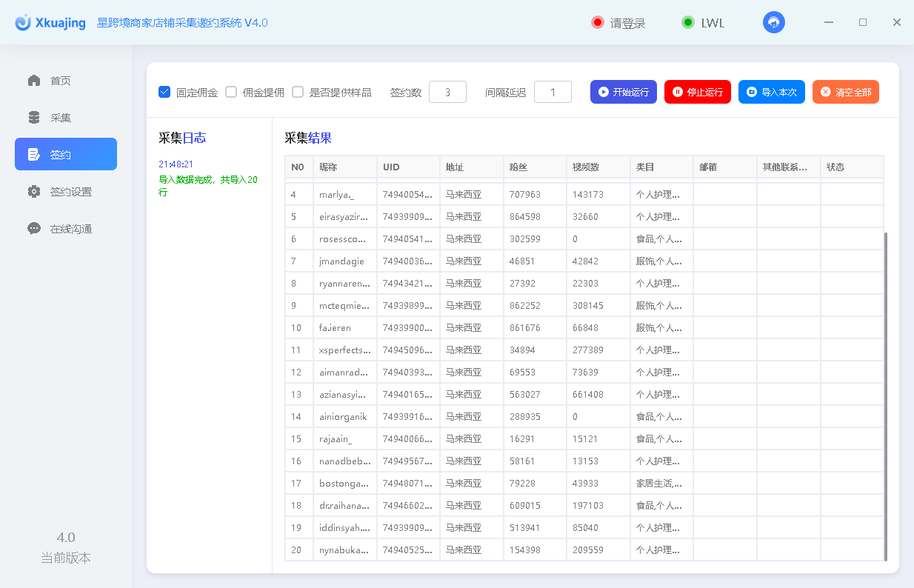The width and height of the screenshot is (914, 588).
Task: Click the 类目 column header
Action: tap(661, 167)
